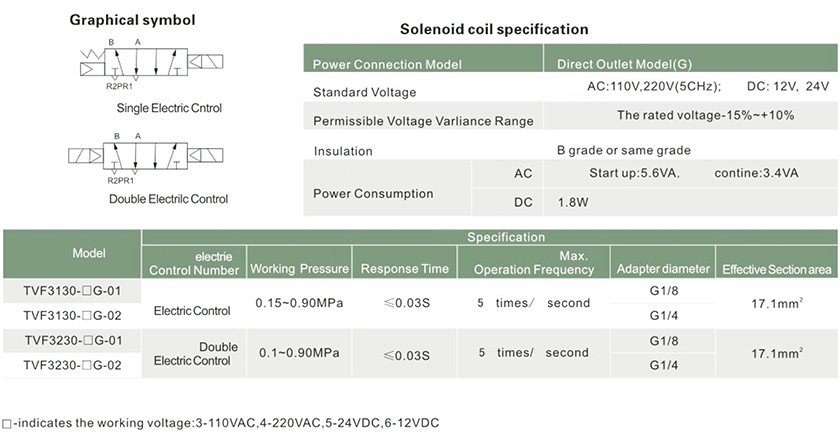Click the "Insulation" row label

[x=343, y=151]
